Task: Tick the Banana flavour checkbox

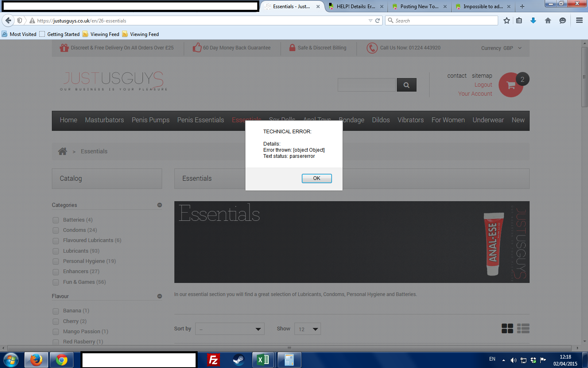Action: 56,311
